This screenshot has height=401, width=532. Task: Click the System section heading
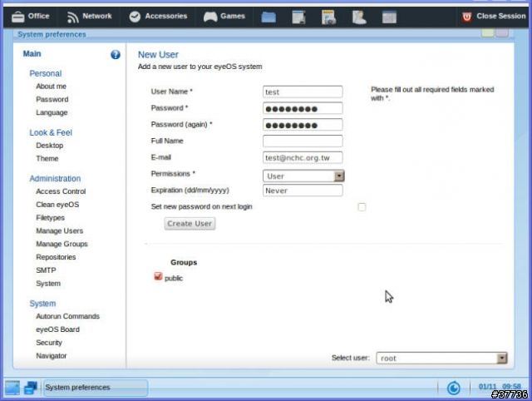click(42, 303)
